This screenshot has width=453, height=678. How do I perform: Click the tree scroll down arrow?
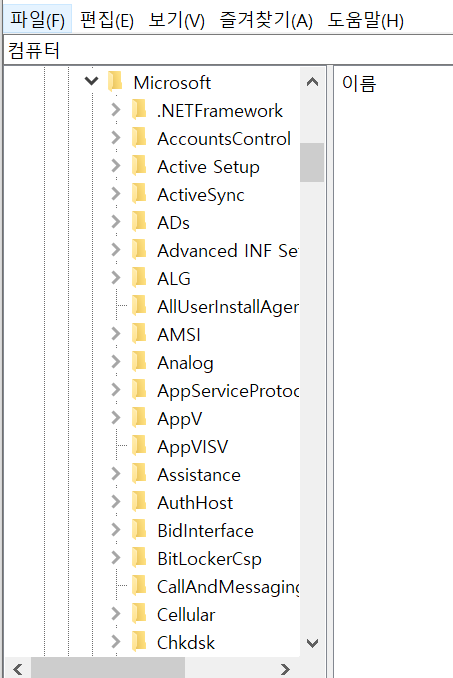click(x=312, y=643)
